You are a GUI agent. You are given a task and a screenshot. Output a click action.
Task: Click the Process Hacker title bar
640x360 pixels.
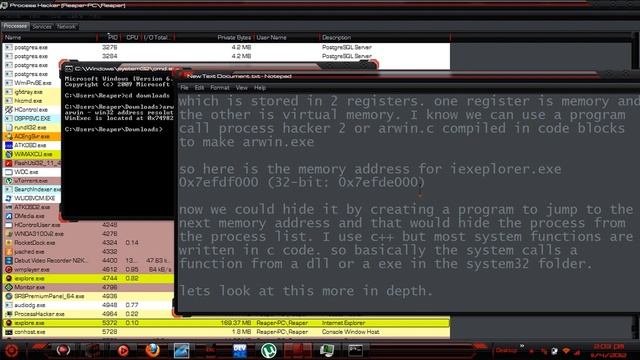pyautogui.click(x=320, y=5)
